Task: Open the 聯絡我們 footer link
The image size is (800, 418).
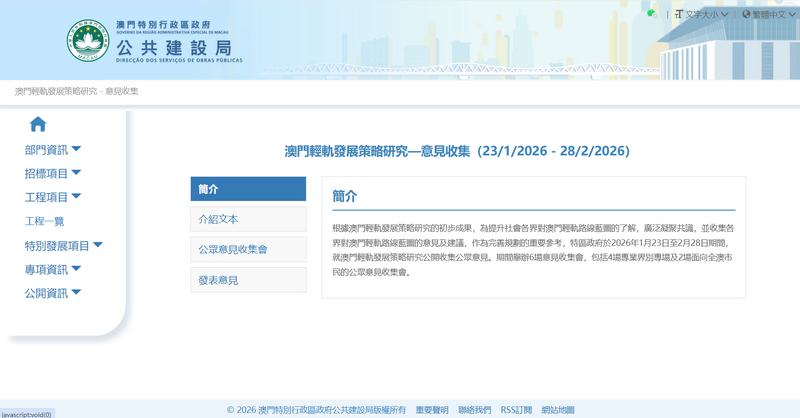Action: click(474, 410)
